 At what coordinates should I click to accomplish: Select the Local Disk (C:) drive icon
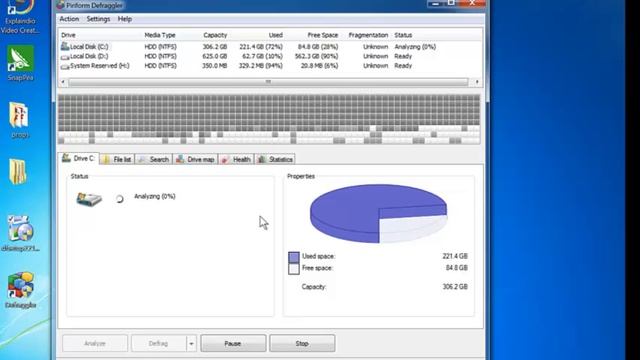pos(64,47)
